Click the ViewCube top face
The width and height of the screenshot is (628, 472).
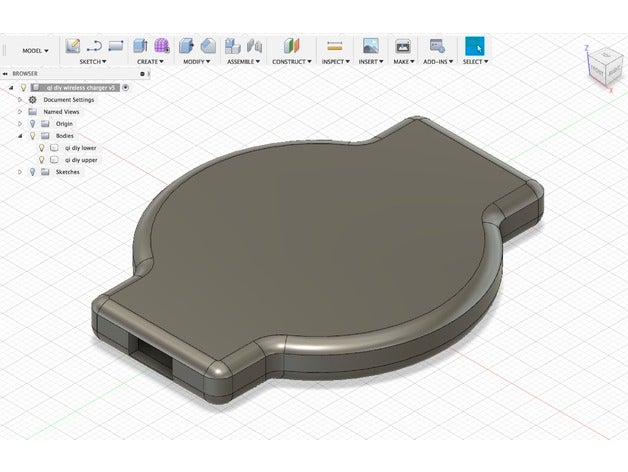click(x=606, y=55)
